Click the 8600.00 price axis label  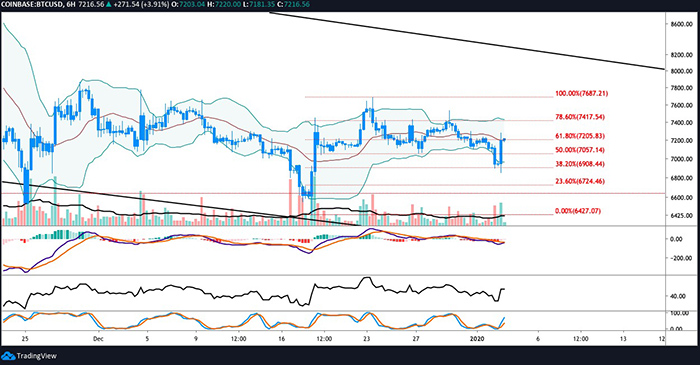tap(680, 24)
